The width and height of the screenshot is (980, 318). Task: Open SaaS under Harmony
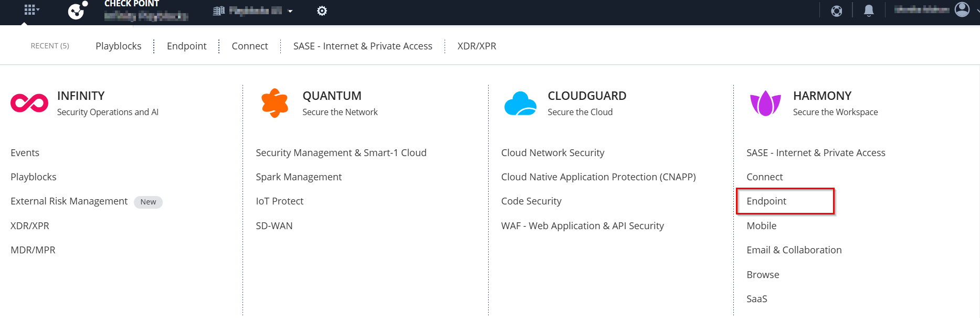(757, 299)
